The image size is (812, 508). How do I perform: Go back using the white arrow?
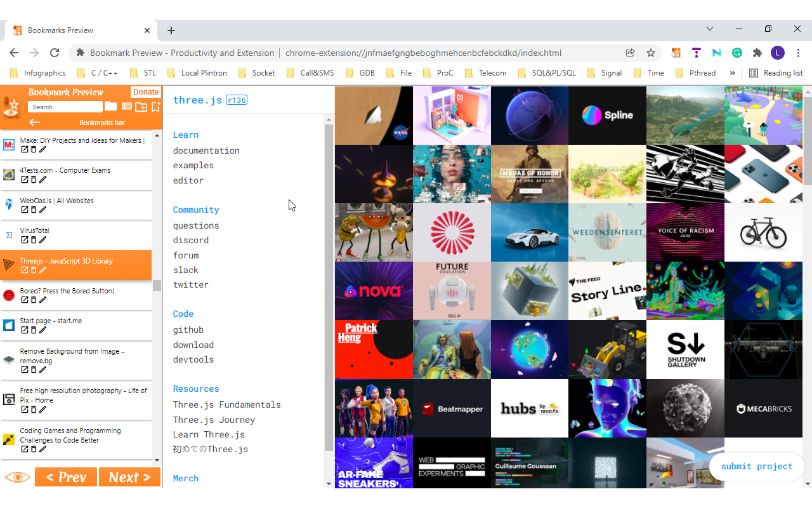click(x=35, y=123)
